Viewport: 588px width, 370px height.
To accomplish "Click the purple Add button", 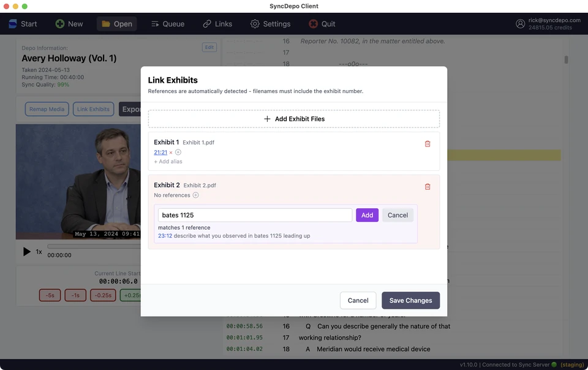I will [x=367, y=215].
